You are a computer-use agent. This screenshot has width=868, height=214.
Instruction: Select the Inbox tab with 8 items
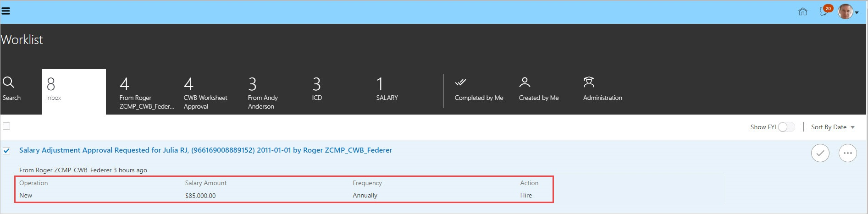click(x=73, y=91)
